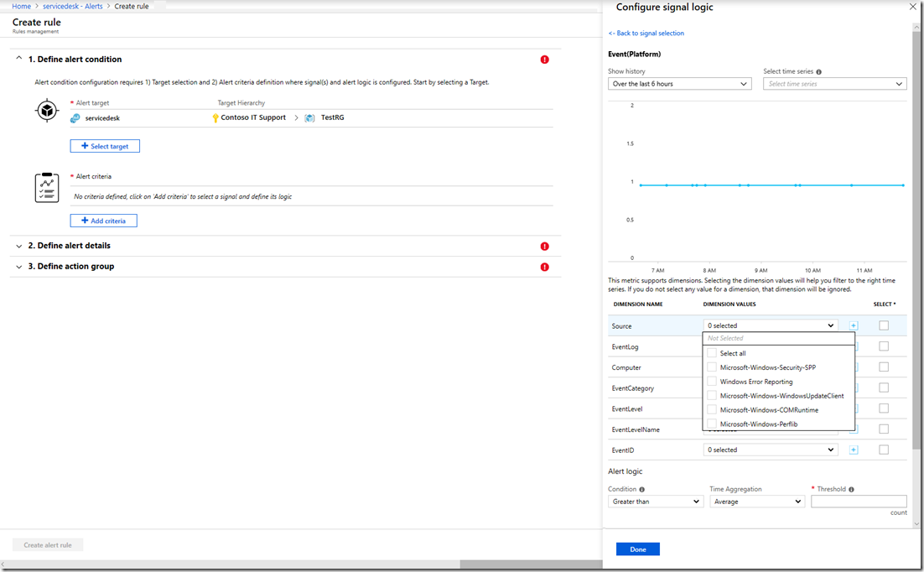Tick the Select checkbox for the EventID dimension
924x572 pixels.
[x=884, y=450]
